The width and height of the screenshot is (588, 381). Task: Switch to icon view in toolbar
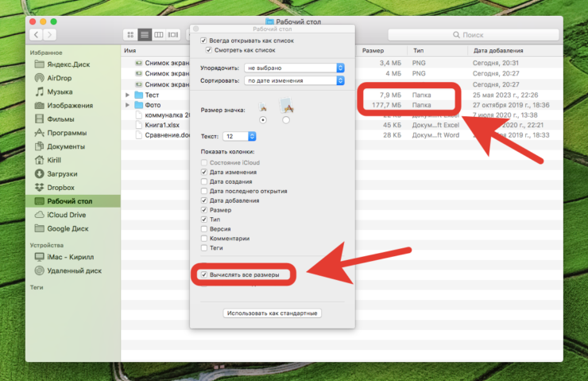pyautogui.click(x=130, y=35)
